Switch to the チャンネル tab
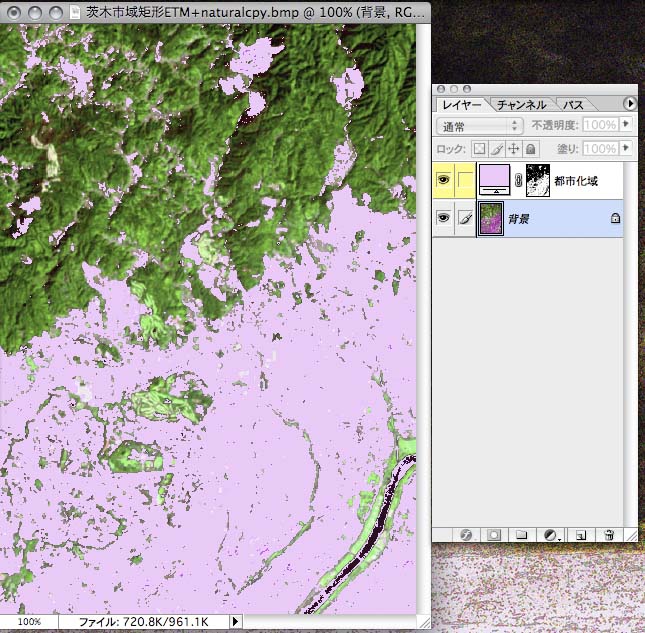Viewport: 645px width, 633px height. pos(521,105)
